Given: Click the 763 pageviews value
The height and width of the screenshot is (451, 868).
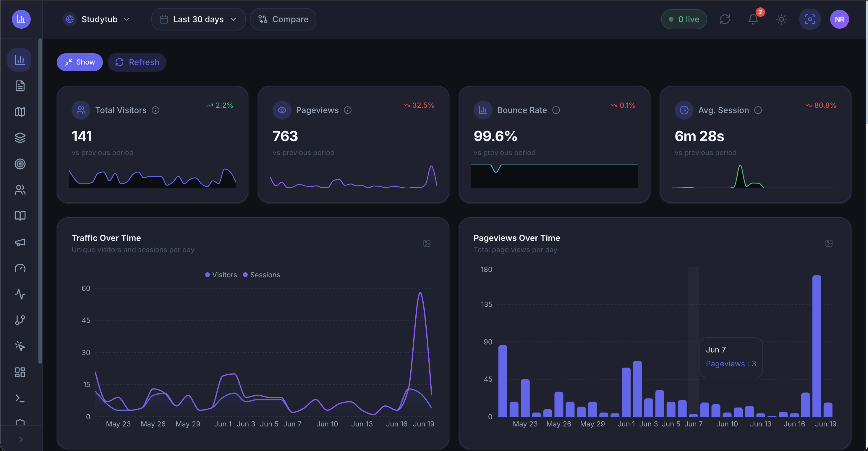Looking at the screenshot, I should pos(285,136).
